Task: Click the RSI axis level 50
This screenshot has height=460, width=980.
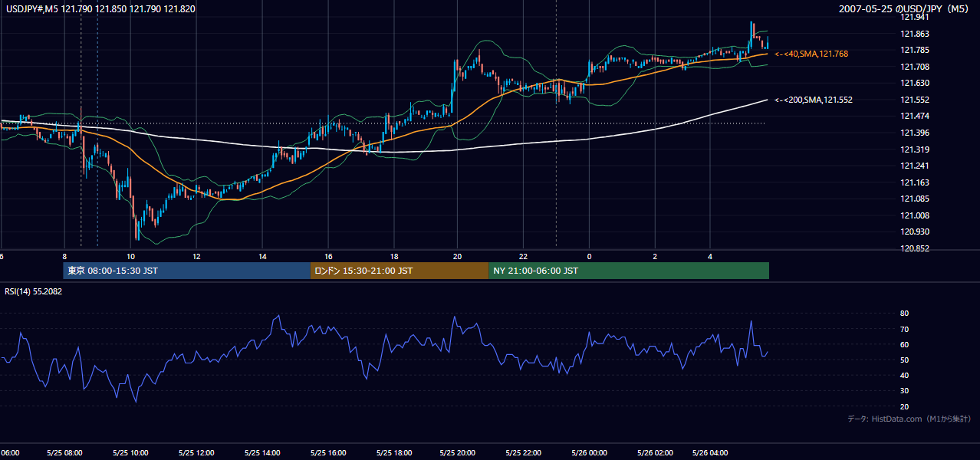Action: [904, 360]
